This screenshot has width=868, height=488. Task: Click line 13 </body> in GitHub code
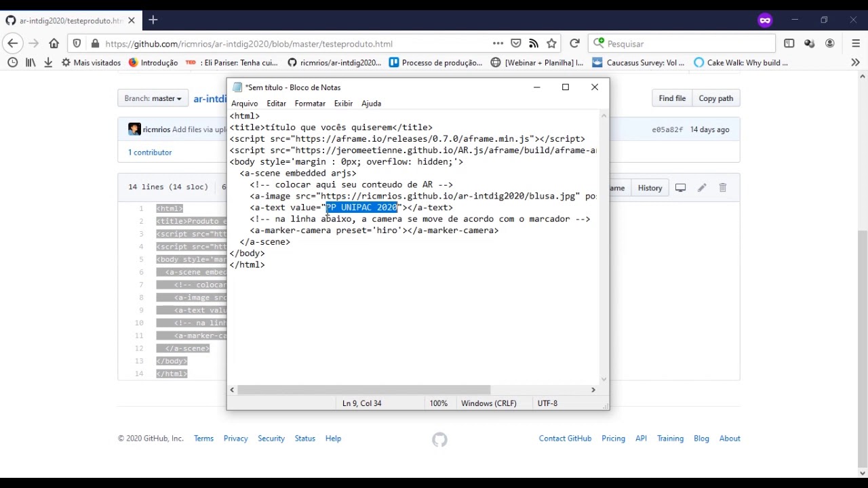pos(172,361)
